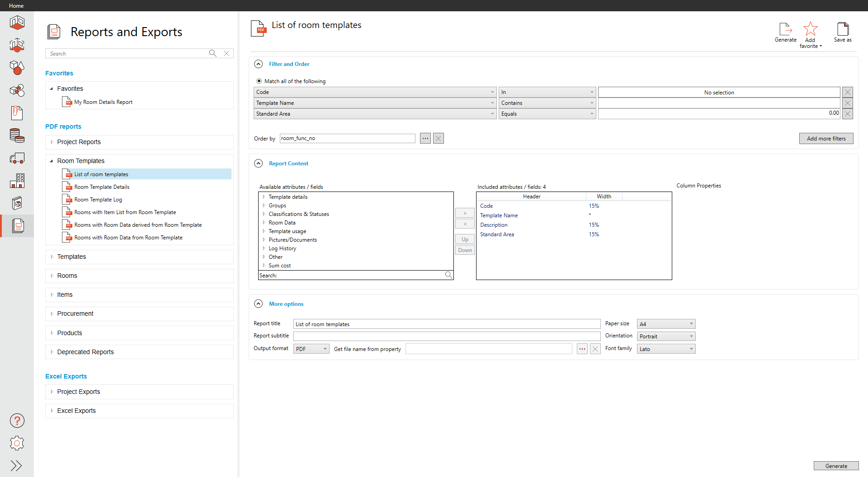Open Room Template Details report

[102, 187]
